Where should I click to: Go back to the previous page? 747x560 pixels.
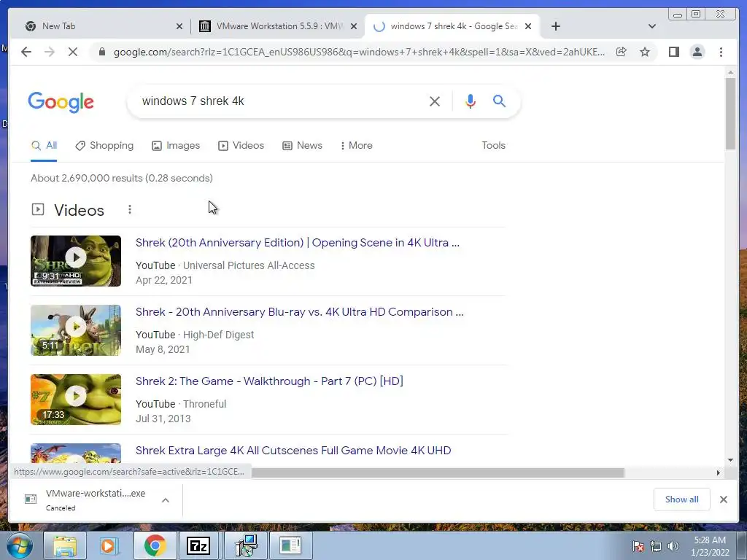26,52
